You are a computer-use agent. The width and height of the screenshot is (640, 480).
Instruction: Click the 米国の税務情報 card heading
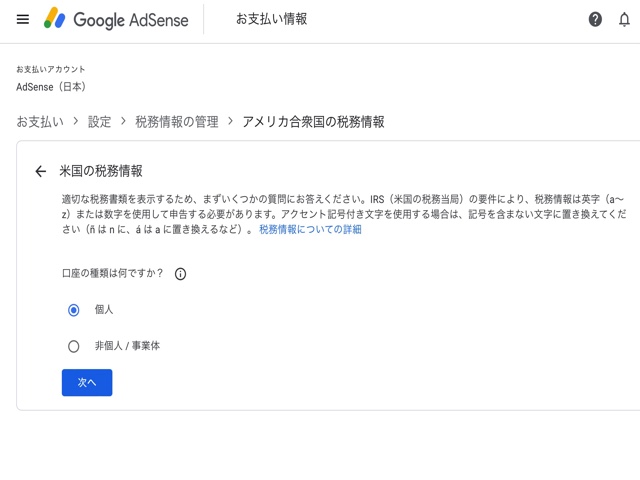[101, 171]
